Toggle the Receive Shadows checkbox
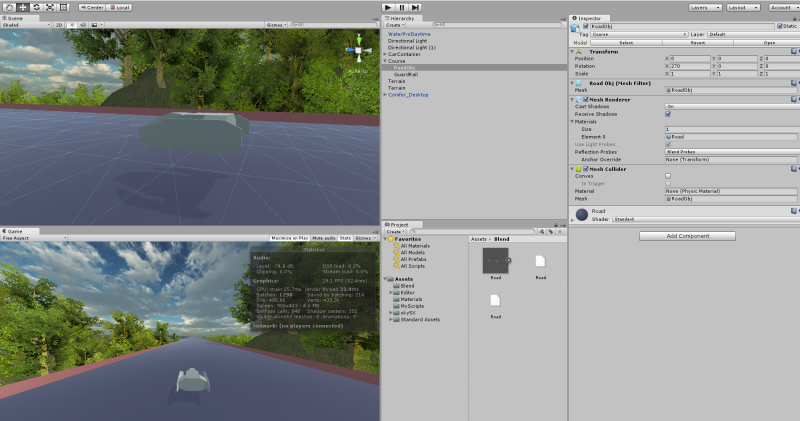Screen dimensions: 800x421 click(668, 114)
